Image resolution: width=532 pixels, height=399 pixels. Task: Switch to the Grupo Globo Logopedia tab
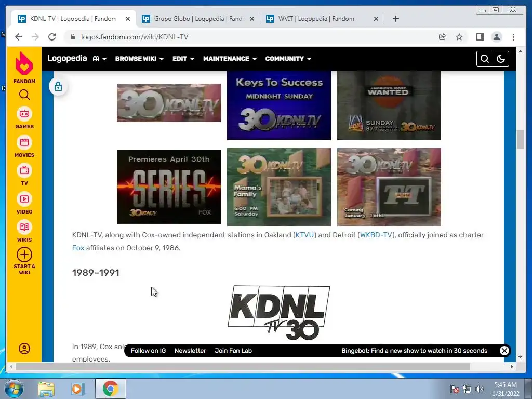[x=198, y=19]
